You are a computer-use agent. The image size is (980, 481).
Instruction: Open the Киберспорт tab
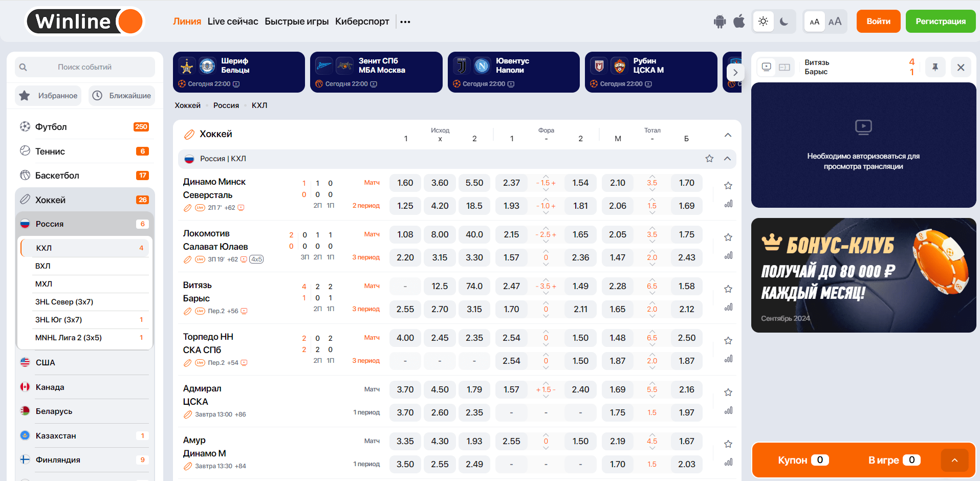(362, 21)
